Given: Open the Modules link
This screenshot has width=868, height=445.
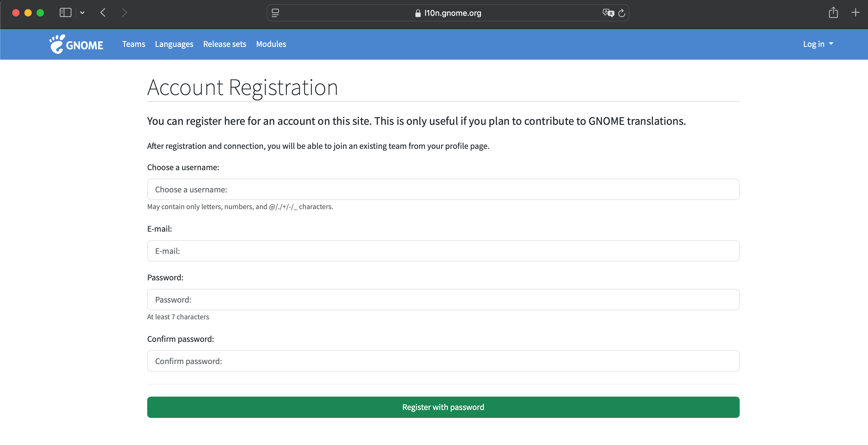Looking at the screenshot, I should pyautogui.click(x=271, y=44).
